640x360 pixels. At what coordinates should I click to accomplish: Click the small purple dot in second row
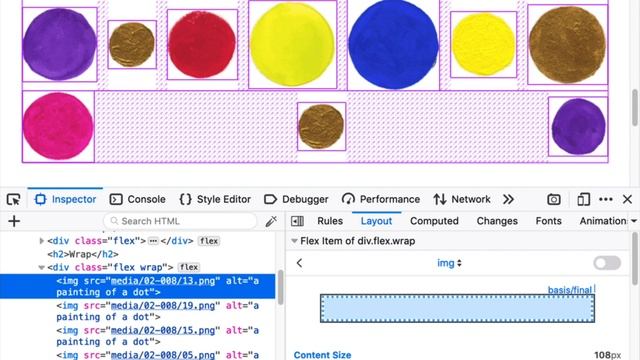tap(578, 127)
